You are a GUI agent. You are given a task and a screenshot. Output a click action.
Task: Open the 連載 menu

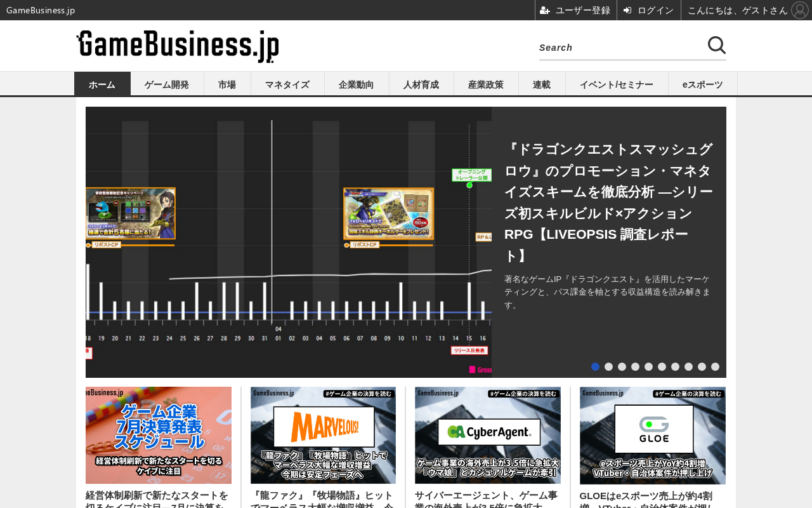tap(542, 84)
